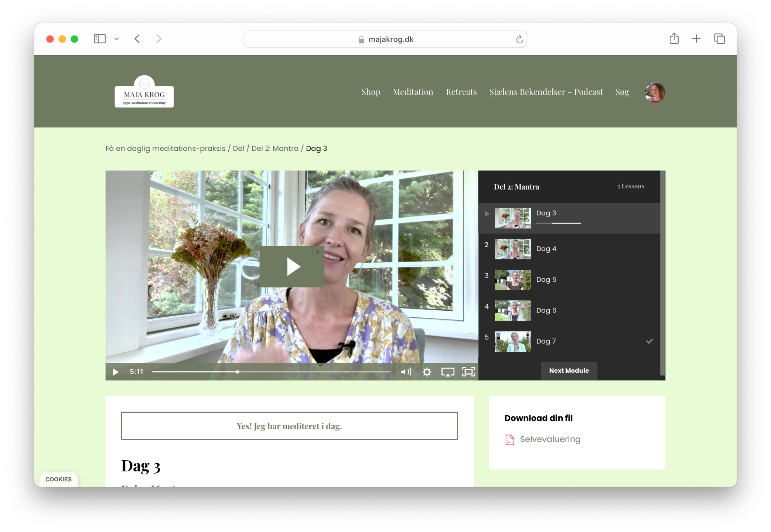Viewport: 771px width, 532px height.
Task: Open the Meditation menu item
Action: pyautogui.click(x=413, y=92)
